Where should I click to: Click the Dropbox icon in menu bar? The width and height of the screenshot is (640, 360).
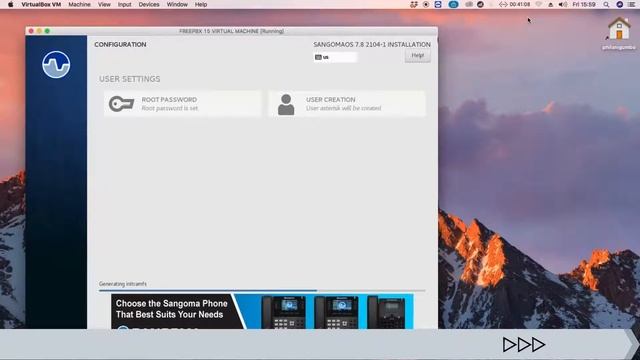click(x=413, y=4)
